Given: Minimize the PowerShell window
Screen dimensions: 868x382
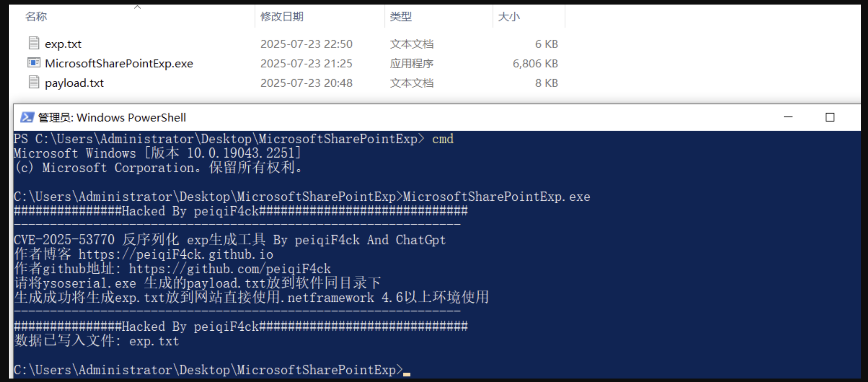Looking at the screenshot, I should tap(788, 117).
